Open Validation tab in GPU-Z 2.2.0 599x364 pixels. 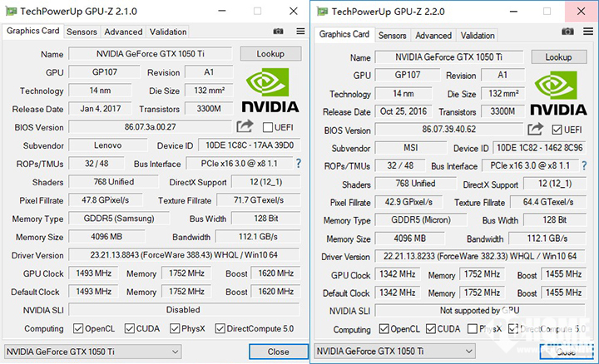pos(478,36)
